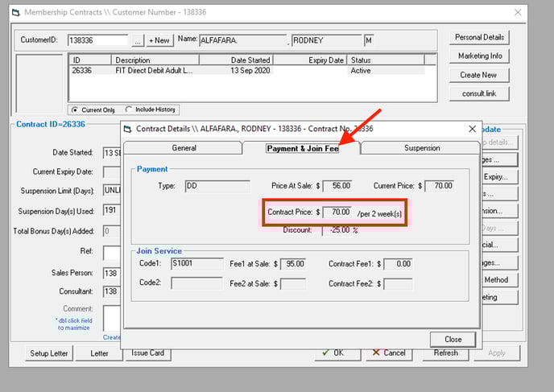Click the surname field ALFAFARA.

(x=242, y=40)
